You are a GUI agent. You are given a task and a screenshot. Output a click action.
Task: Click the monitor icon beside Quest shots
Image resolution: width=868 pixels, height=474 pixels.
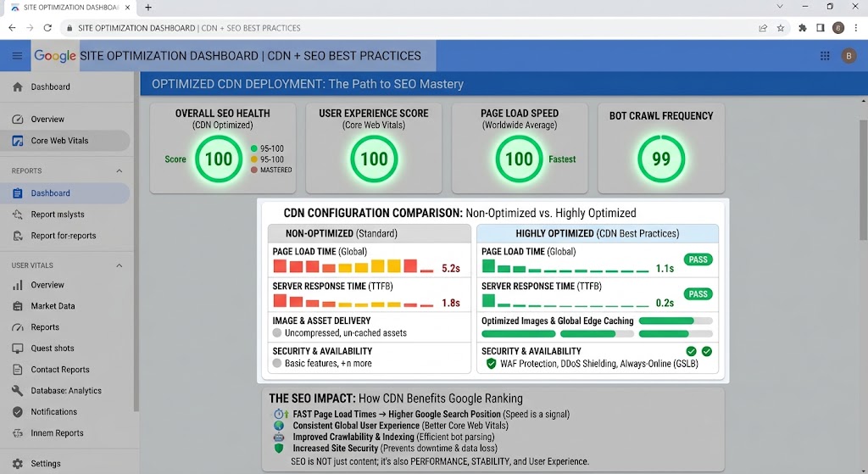coord(18,349)
